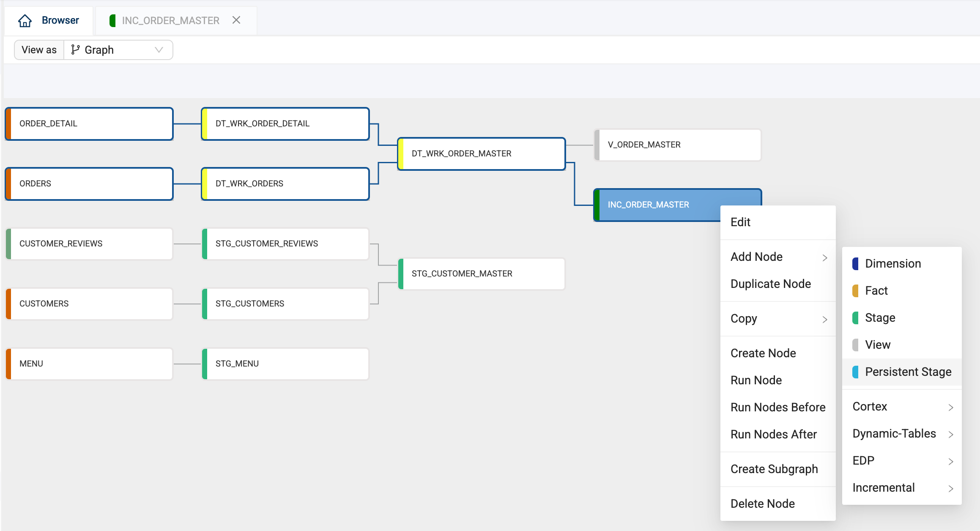The height and width of the screenshot is (531, 980).
Task: Open the View as Graph dropdown
Action: 159,50
